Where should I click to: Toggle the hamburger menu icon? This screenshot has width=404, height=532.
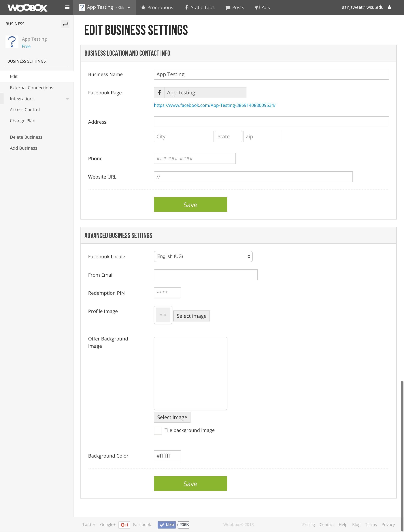(67, 8)
